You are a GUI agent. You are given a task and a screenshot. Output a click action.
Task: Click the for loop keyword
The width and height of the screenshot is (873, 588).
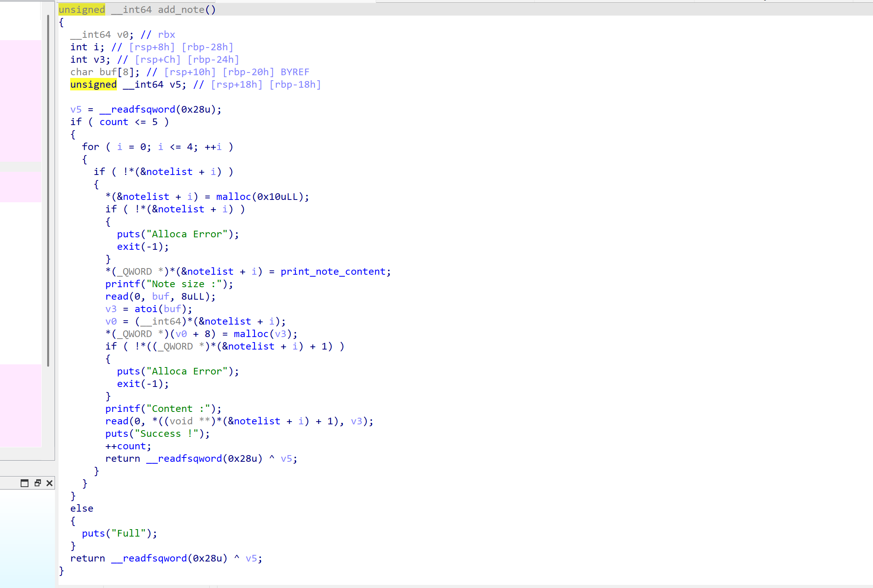coord(90,147)
